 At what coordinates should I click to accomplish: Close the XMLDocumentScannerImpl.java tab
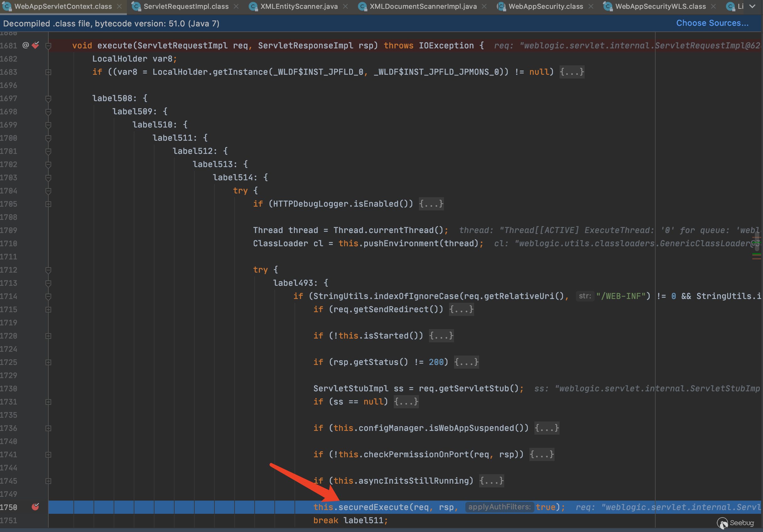point(484,6)
